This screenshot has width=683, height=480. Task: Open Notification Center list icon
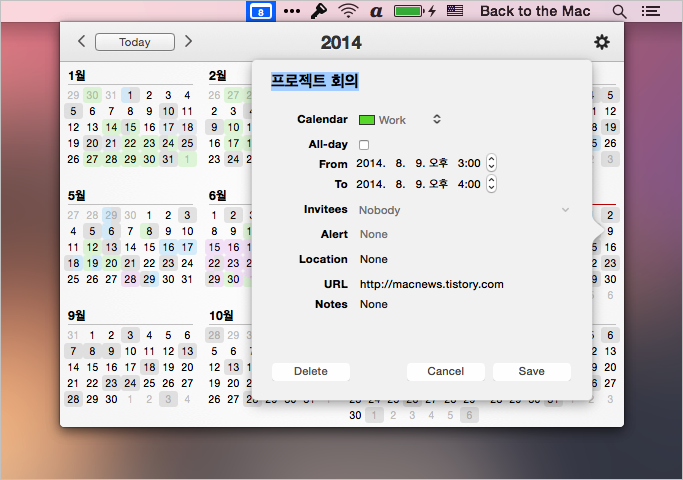click(x=651, y=11)
